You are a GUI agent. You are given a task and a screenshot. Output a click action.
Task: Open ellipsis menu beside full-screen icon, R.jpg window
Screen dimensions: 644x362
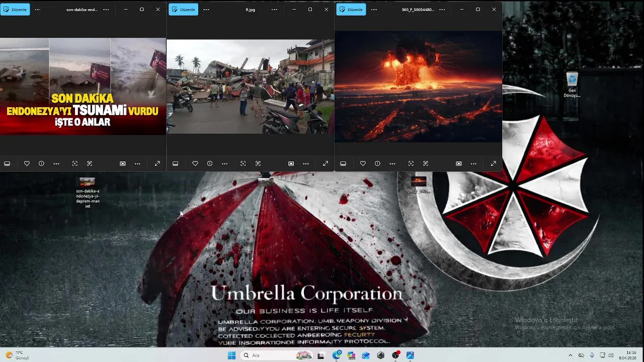[306, 163]
